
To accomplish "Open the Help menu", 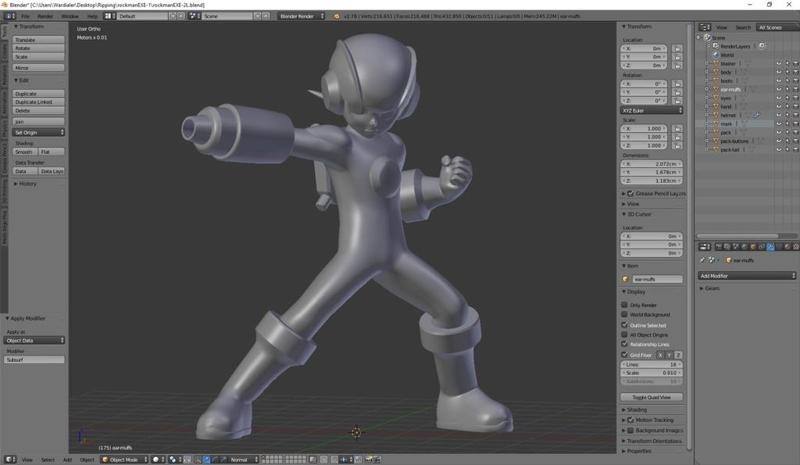I will click(92, 16).
